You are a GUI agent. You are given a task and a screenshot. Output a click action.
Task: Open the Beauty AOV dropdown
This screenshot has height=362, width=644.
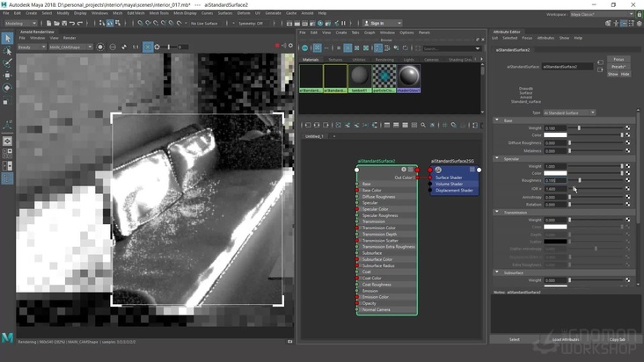pos(32,47)
